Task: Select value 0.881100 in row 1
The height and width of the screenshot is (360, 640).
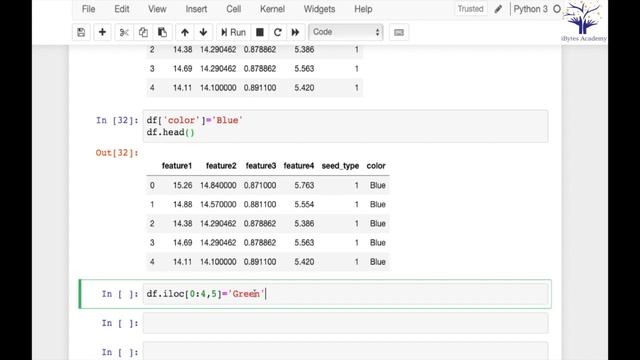Action: (x=260, y=204)
